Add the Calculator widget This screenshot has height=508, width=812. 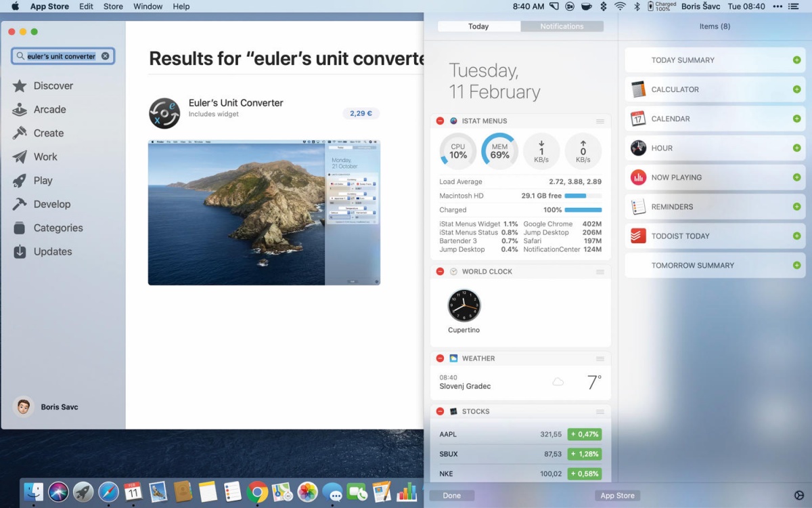click(x=796, y=89)
